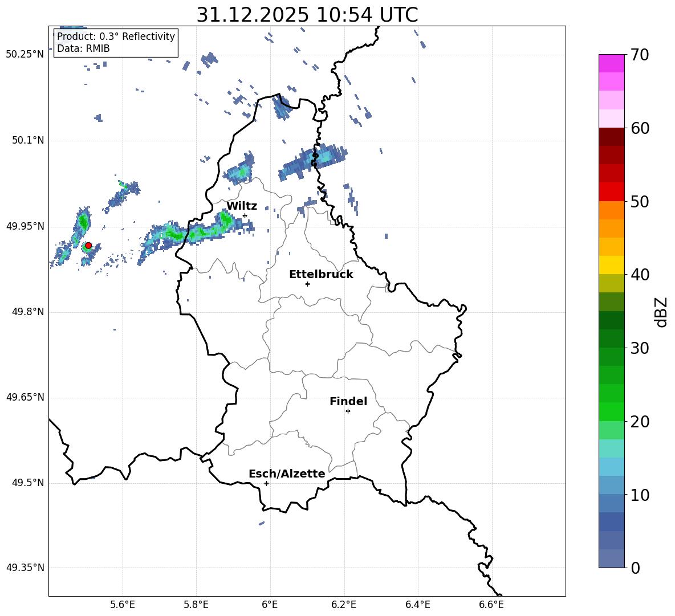Click the 6.4°E longitude label
Screen dimensions: 675x616
click(417, 605)
